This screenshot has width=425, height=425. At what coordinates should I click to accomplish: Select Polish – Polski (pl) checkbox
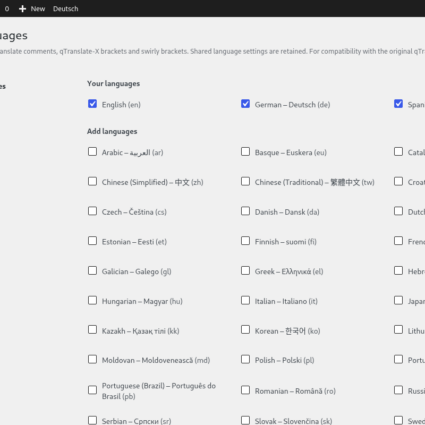tap(245, 359)
